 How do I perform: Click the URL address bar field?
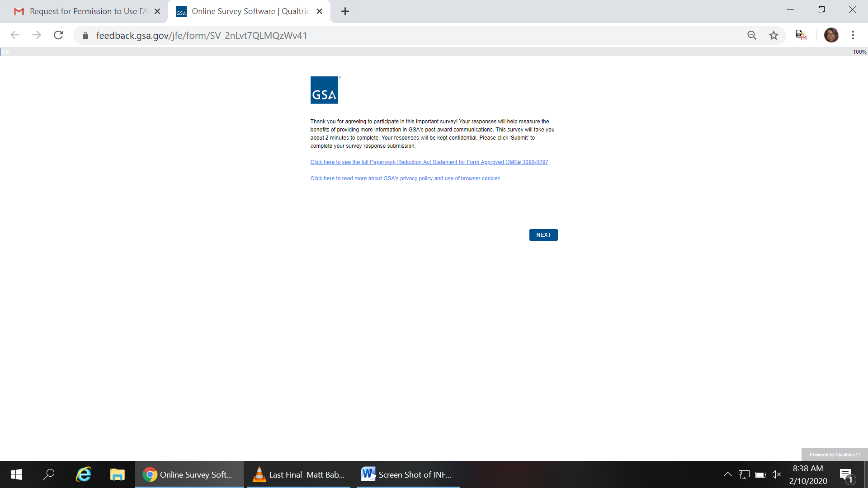coord(407,35)
